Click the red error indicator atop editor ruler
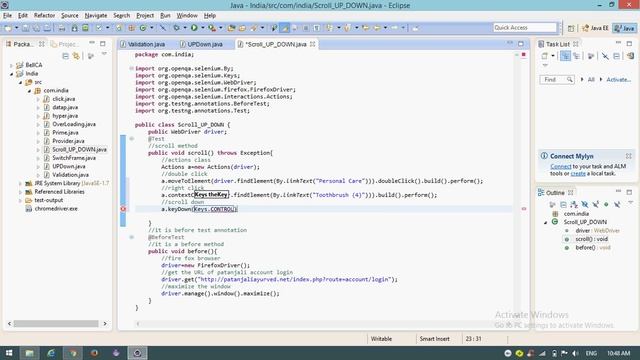This screenshot has width=640, height=360. click(x=524, y=55)
